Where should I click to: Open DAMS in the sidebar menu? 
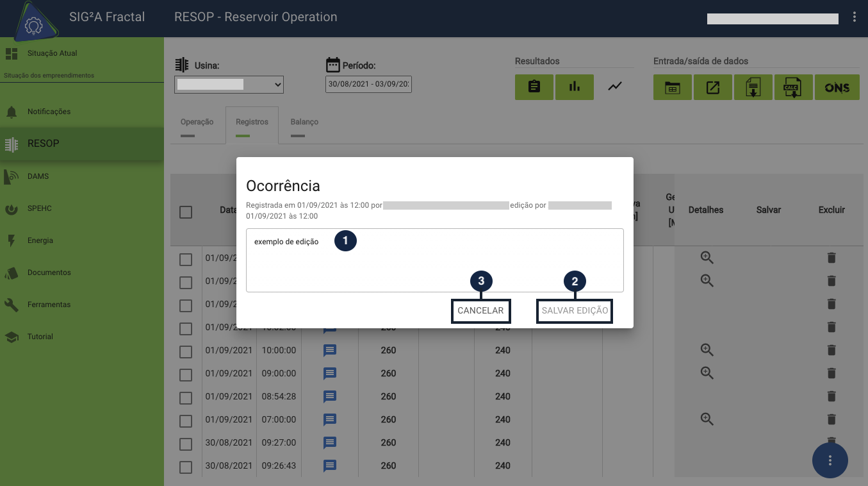(38, 176)
